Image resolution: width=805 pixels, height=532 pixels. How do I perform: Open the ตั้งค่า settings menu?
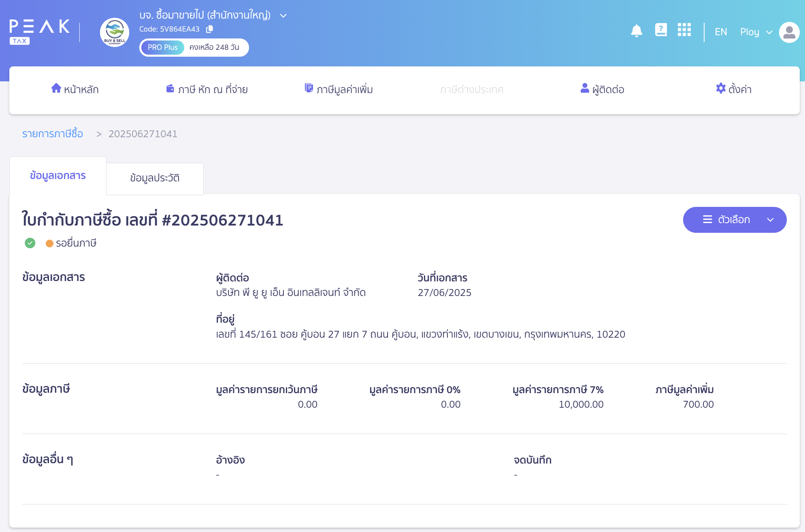[x=733, y=89]
